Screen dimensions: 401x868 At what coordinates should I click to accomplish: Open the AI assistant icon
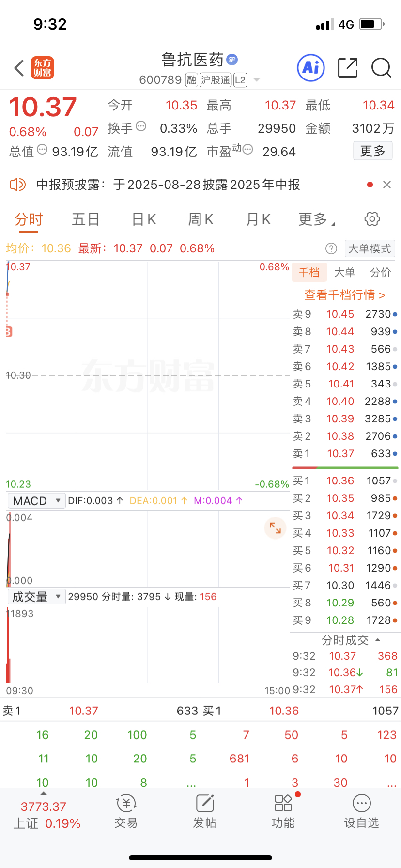(x=310, y=68)
